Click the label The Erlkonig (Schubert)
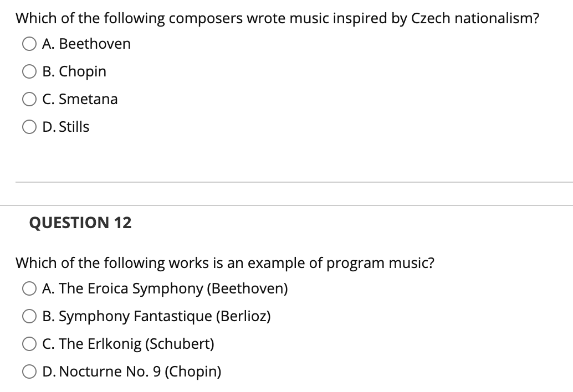 pos(127,344)
